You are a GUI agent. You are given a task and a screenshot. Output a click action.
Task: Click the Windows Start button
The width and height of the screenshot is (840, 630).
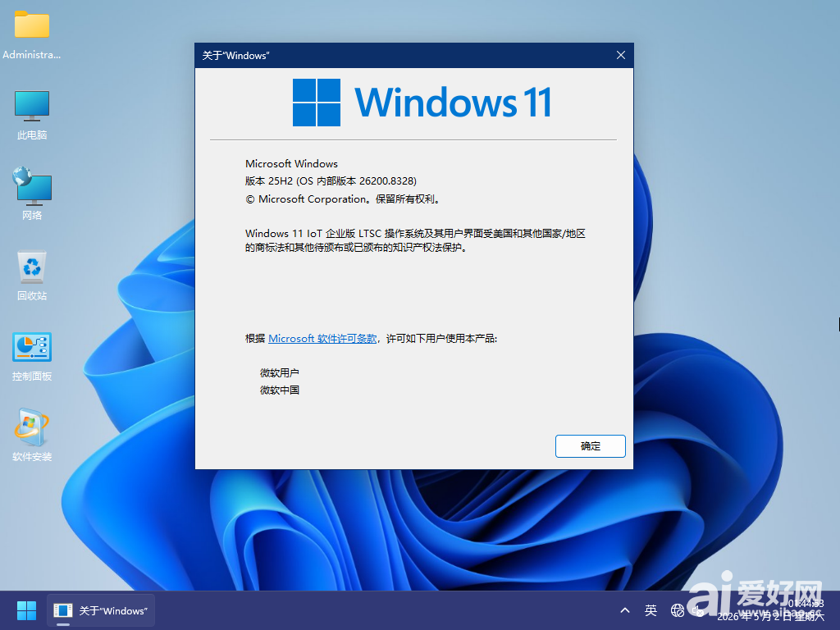tap(26, 610)
